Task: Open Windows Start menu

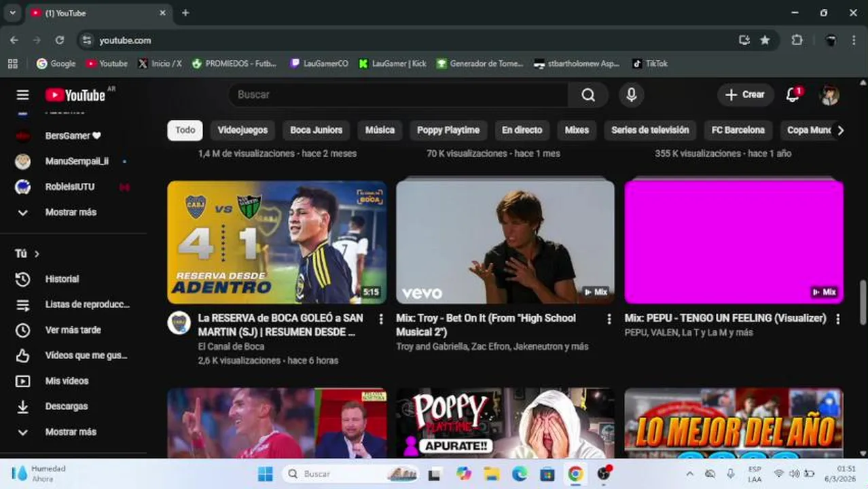Action: [x=266, y=474]
